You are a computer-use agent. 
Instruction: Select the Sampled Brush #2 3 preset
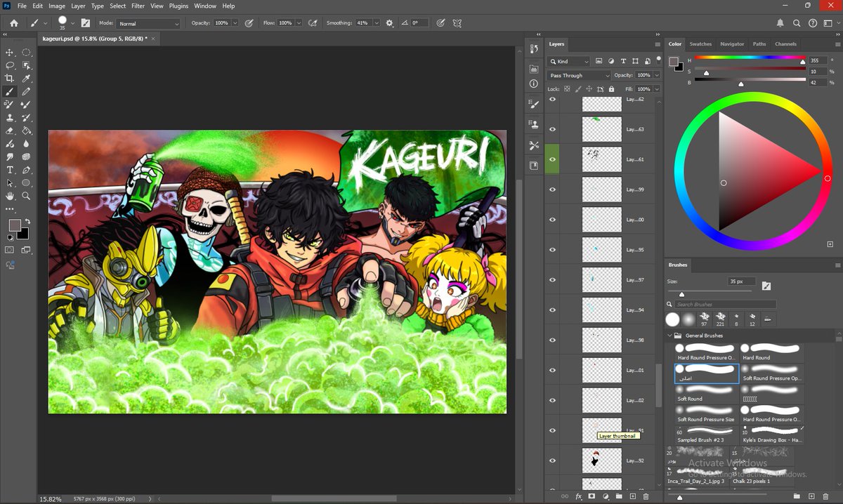coord(706,434)
